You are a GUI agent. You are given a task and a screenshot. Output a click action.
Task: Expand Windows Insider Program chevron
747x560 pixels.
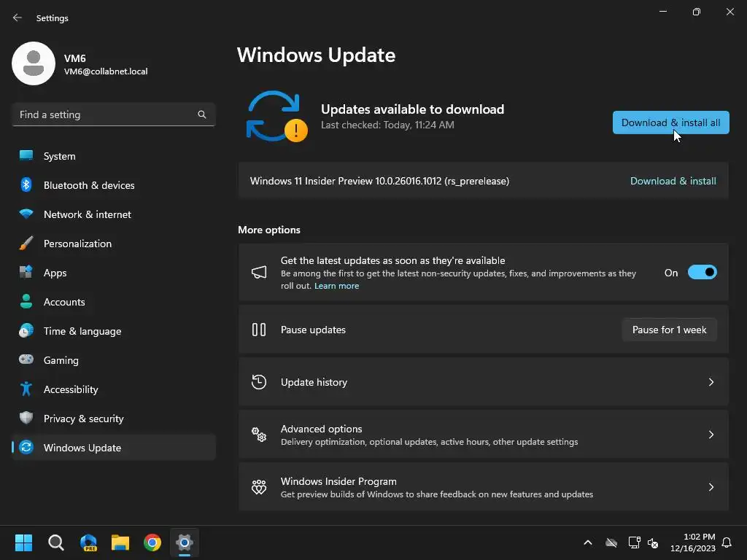click(x=711, y=486)
